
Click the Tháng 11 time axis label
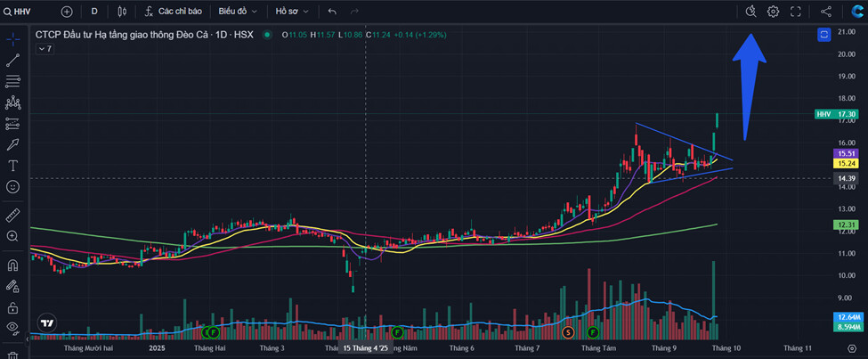pos(797,348)
